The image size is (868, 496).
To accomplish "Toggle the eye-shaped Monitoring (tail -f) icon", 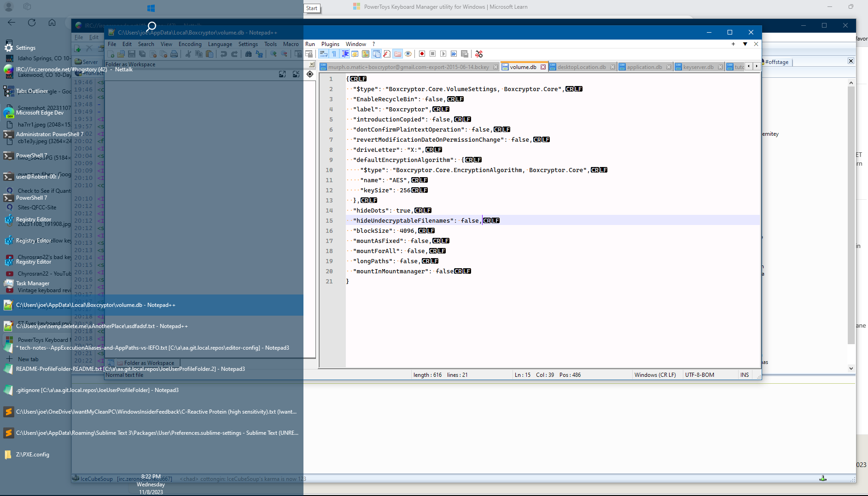I will tap(408, 54).
